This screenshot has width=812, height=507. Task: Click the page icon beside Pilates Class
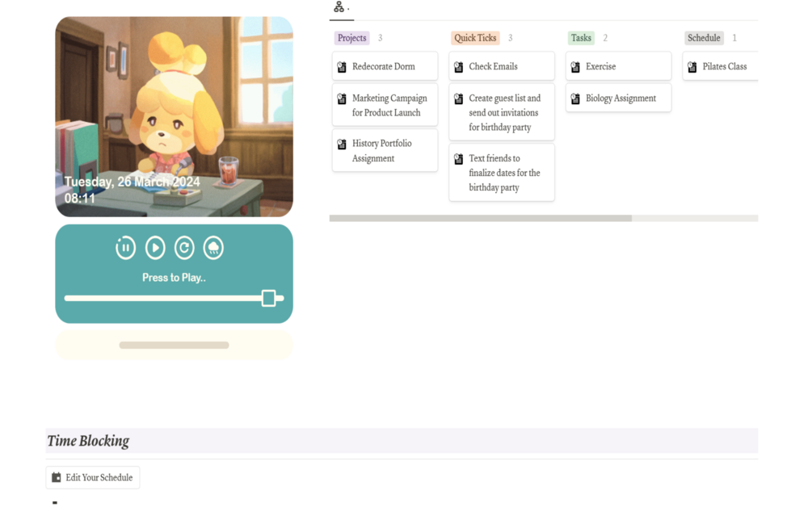(692, 67)
